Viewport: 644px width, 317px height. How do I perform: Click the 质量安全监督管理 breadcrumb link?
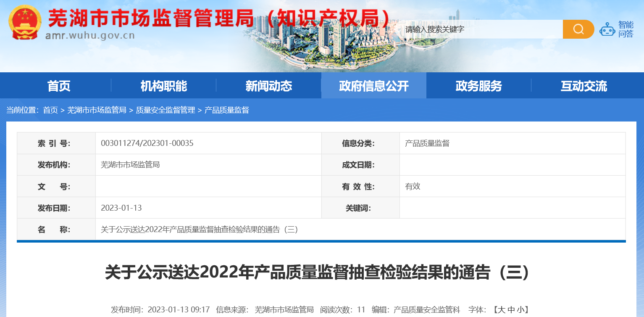tap(165, 110)
